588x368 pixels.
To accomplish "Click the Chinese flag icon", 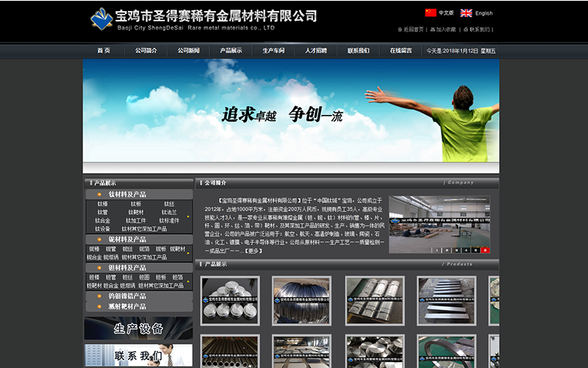I will (431, 13).
